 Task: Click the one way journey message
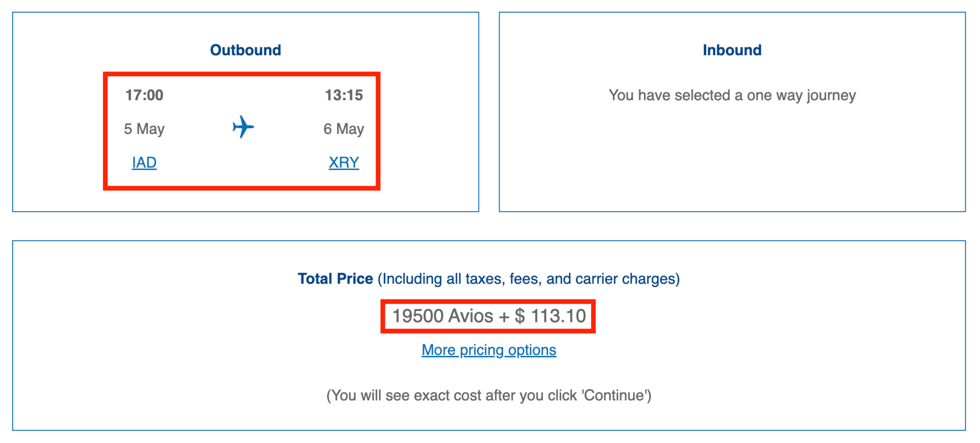732,95
